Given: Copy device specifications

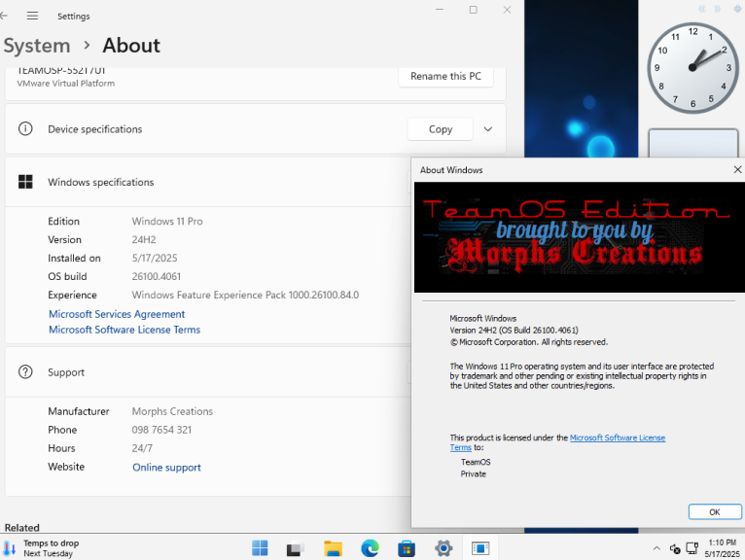Looking at the screenshot, I should tap(440, 129).
